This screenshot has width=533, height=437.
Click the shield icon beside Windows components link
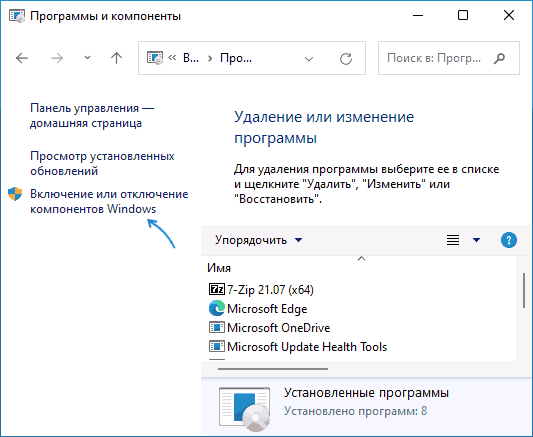point(15,194)
